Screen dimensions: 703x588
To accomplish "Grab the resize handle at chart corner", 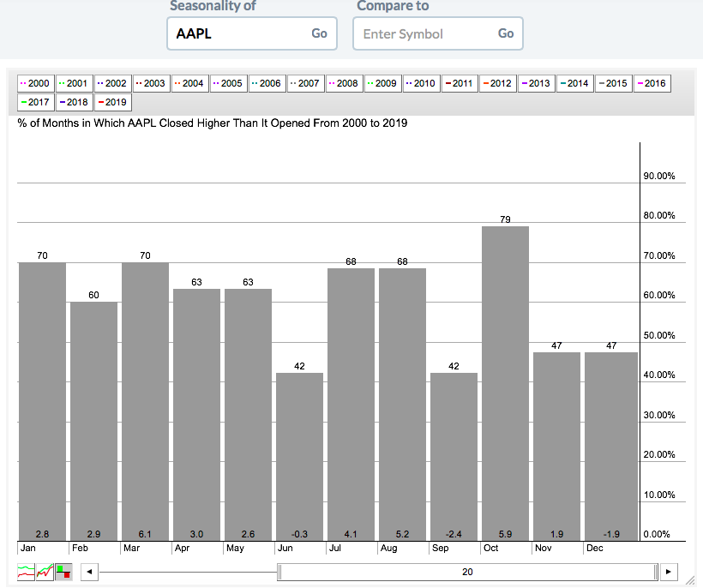I will (689, 580).
